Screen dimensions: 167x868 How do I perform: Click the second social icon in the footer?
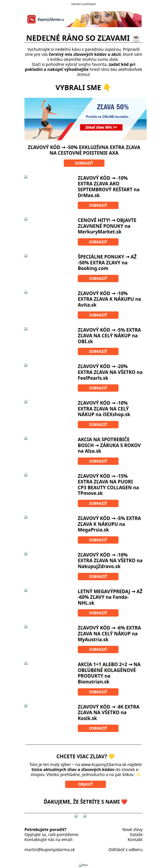point(85,816)
